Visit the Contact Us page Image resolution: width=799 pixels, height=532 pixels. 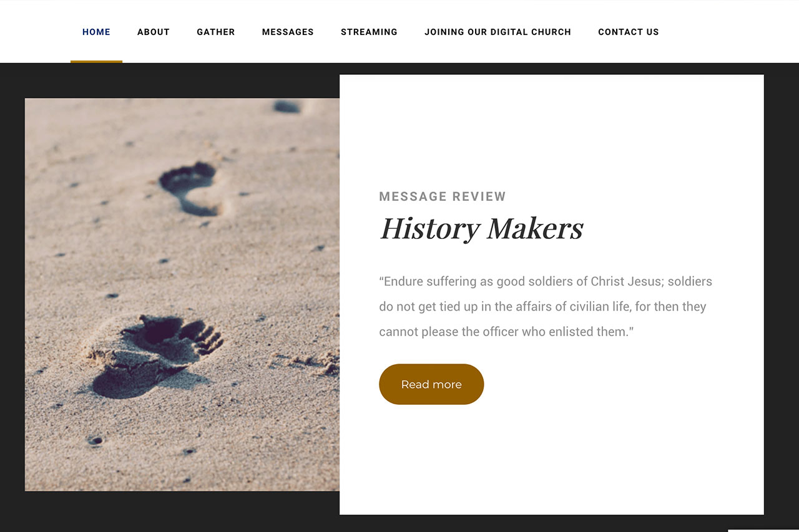629,32
